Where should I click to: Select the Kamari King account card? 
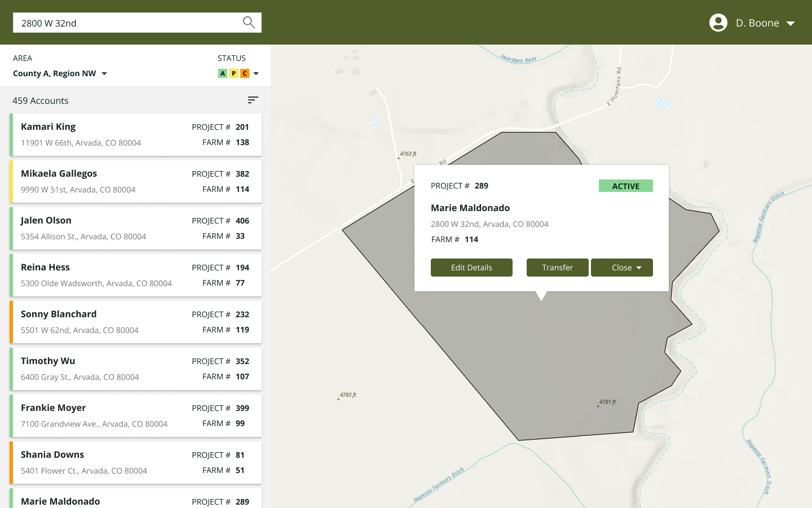[136, 135]
